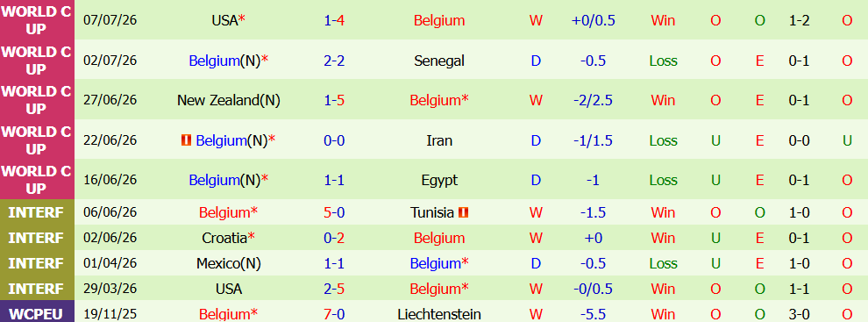This screenshot has width=868, height=322.
Task: Click the 1-1 score for Belgium vs Egypt
Action: (x=334, y=180)
